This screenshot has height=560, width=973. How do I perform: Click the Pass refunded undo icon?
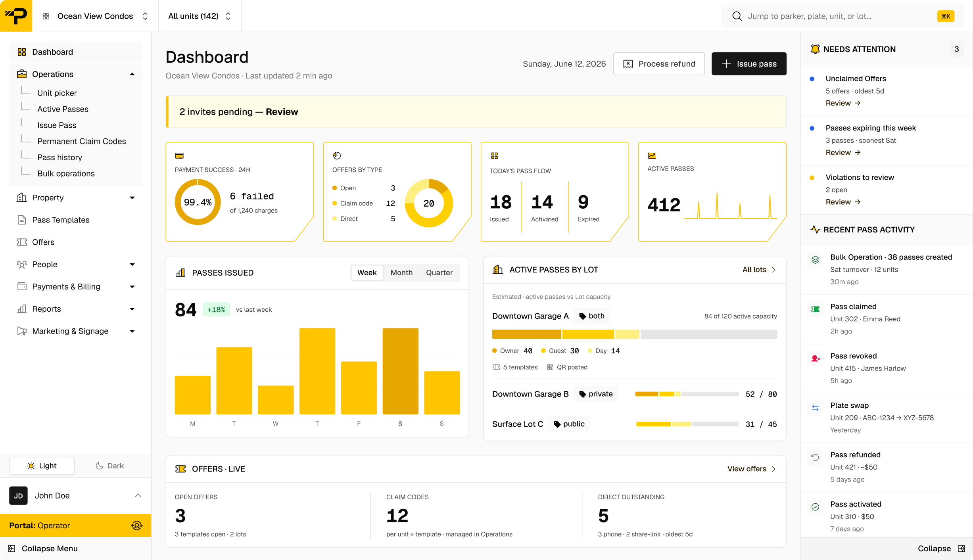pyautogui.click(x=815, y=457)
